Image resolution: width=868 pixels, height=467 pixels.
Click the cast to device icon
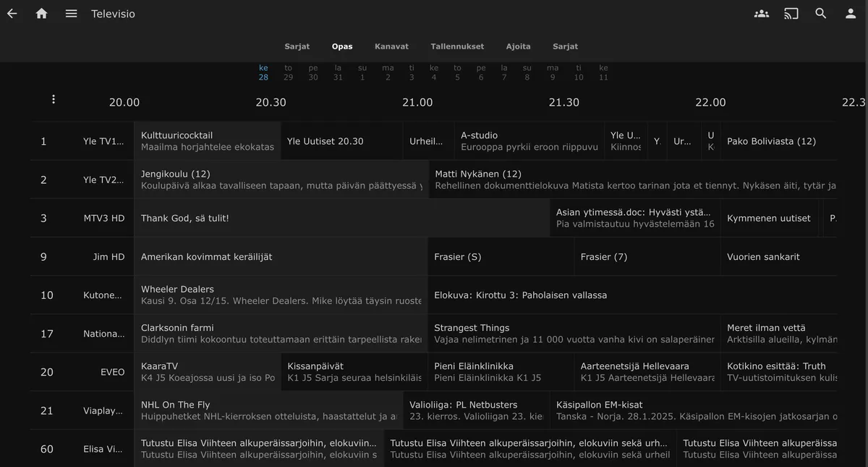point(791,14)
